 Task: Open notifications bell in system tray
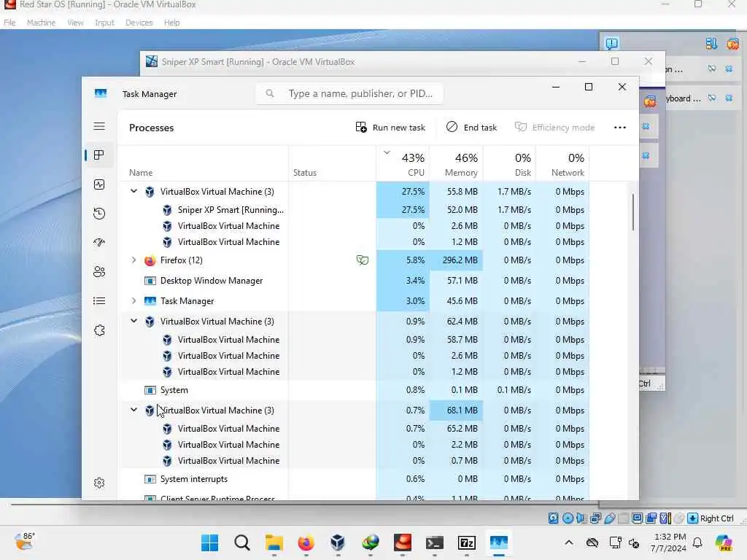point(697,542)
